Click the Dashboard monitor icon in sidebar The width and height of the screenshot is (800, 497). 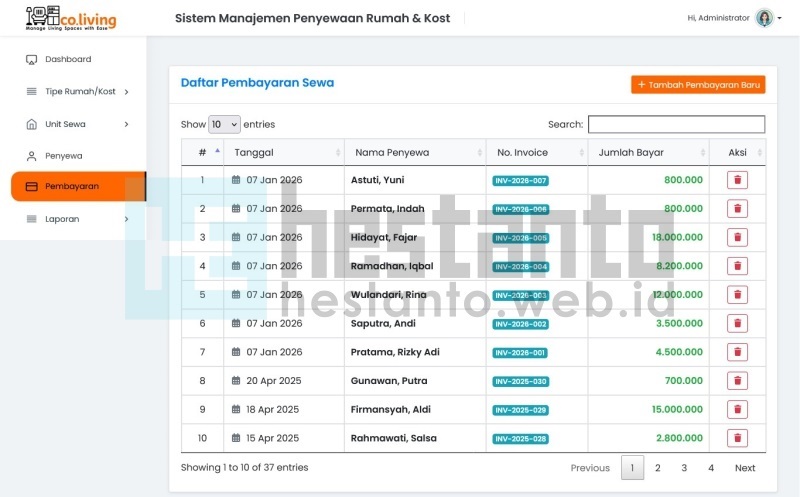pos(31,60)
